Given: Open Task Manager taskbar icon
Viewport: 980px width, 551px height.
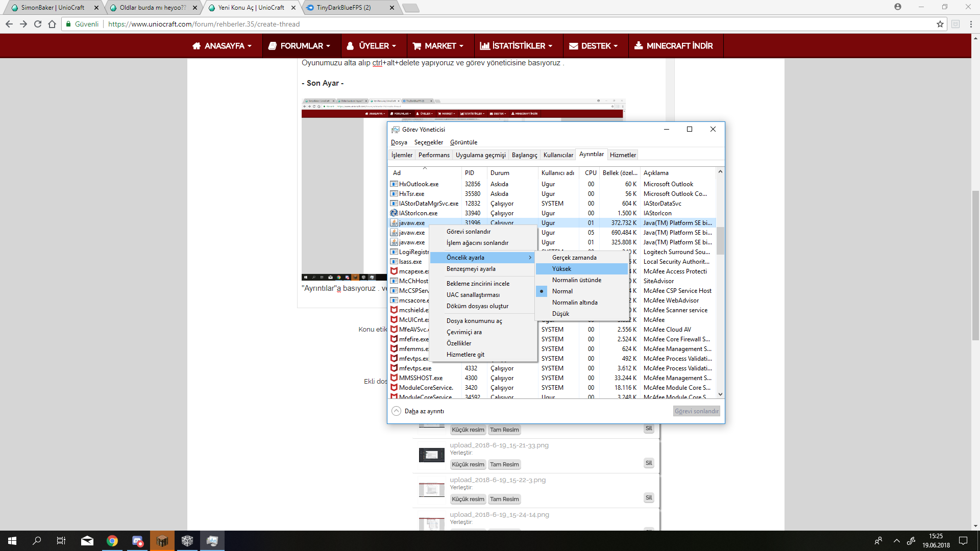Looking at the screenshot, I should click(212, 541).
